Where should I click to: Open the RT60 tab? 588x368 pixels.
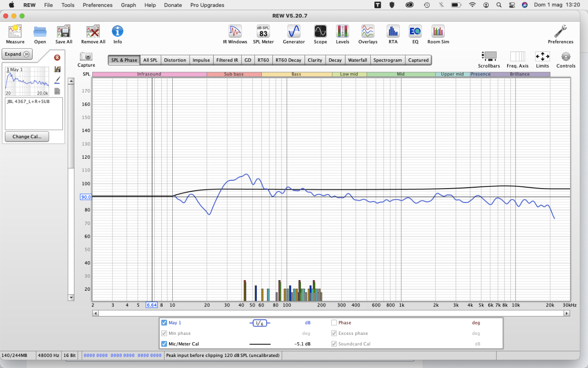click(x=263, y=60)
